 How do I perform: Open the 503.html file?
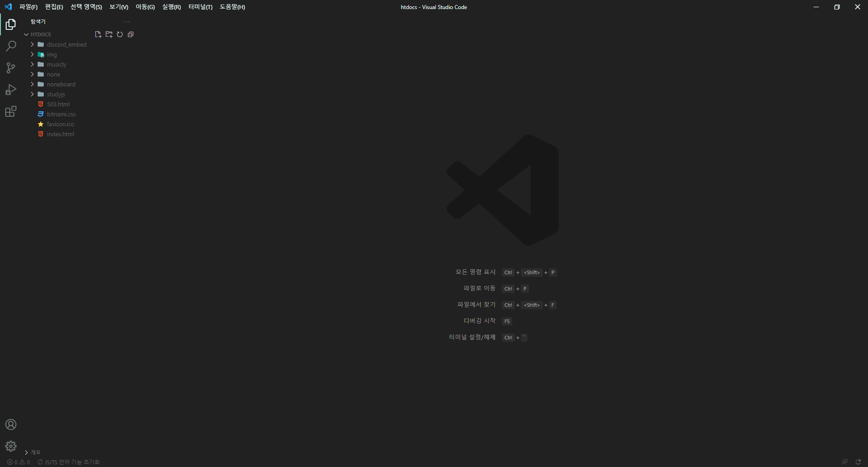point(58,104)
